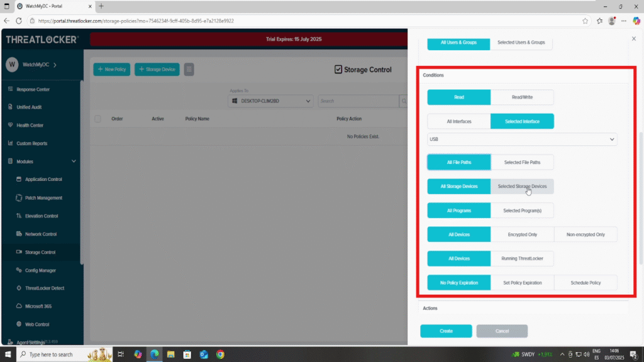Choose All File Paths option

458,162
